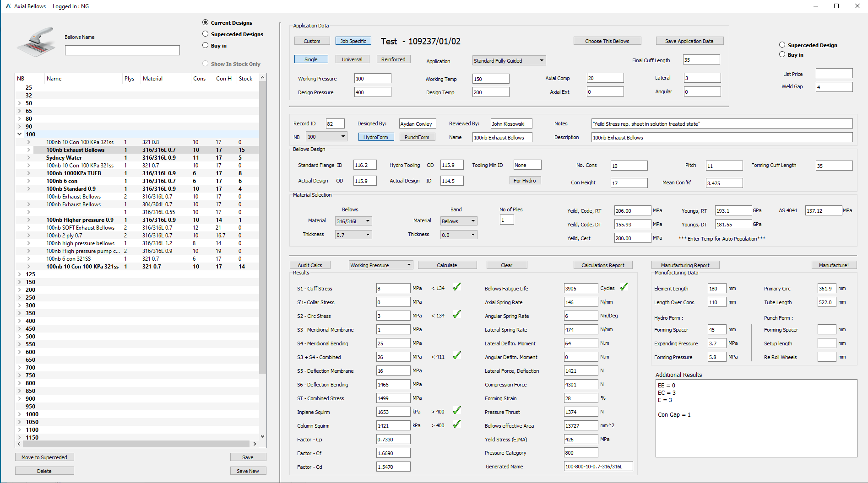This screenshot has width=868, height=483.
Task: Click the Generated Name field
Action: (598, 466)
